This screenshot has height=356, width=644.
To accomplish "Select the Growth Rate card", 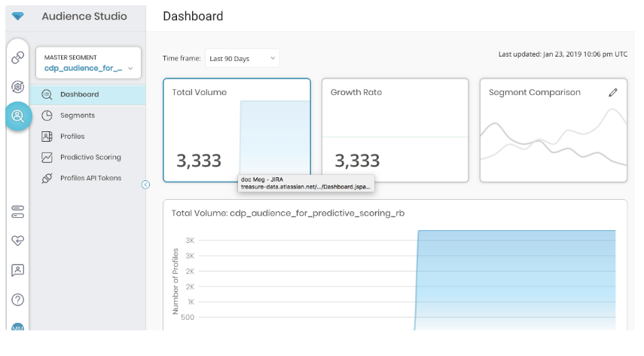I will tap(395, 130).
